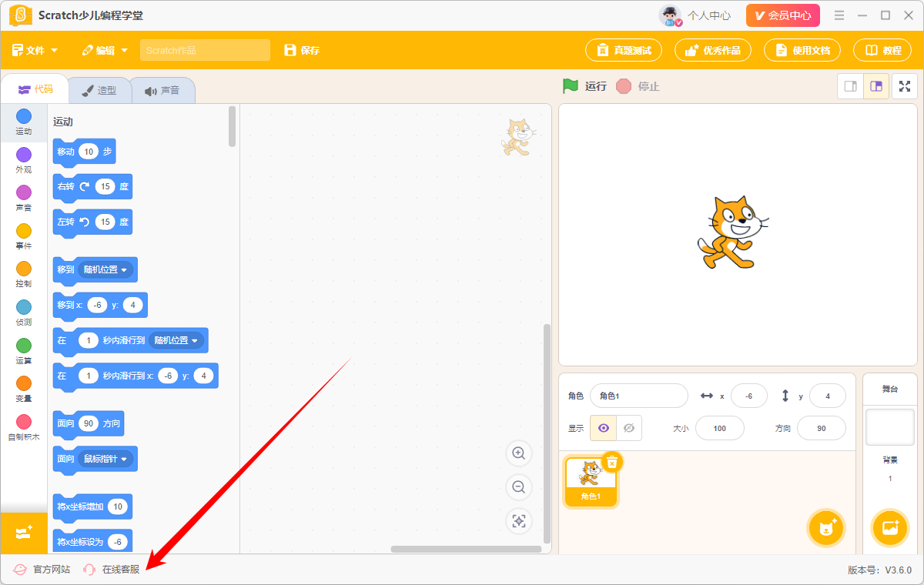Switch to the 声音 tab

point(162,90)
